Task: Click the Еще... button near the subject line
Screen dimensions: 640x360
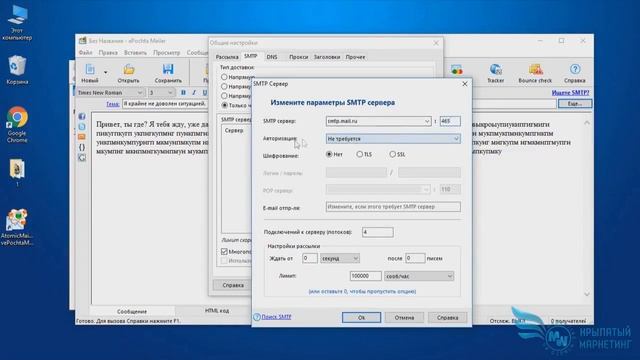Action: [575, 104]
